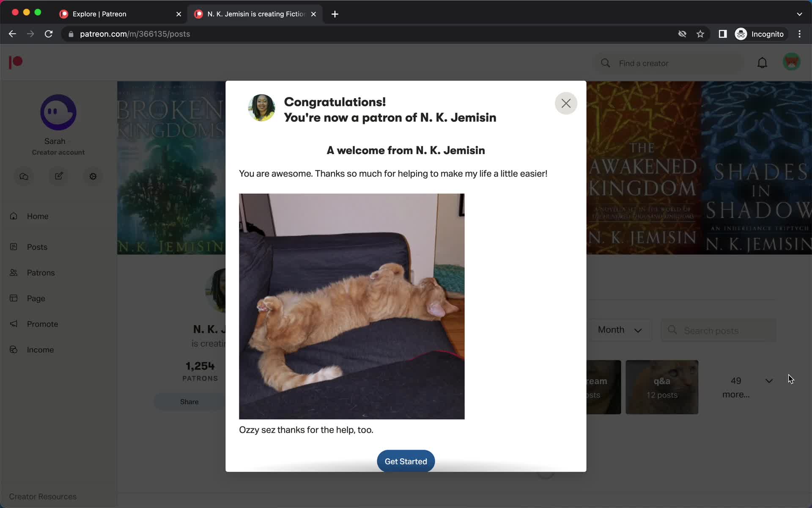The image size is (812, 508).
Task: Open Settings gear icon in sidebar
Action: click(92, 177)
